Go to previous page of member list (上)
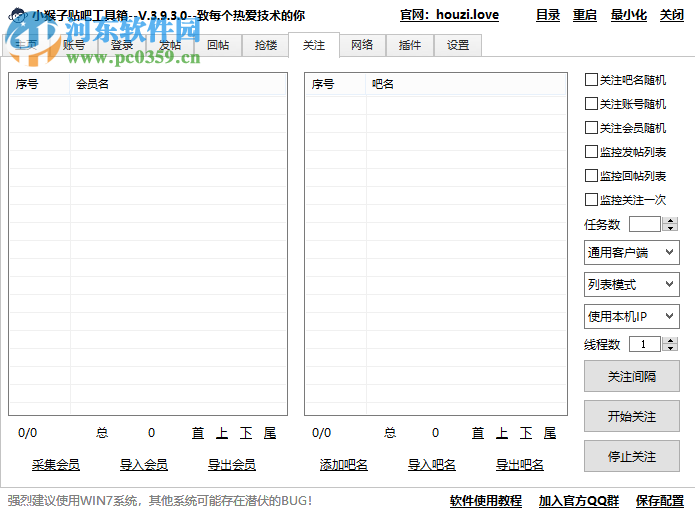This screenshot has height=514, width=695. [x=222, y=432]
